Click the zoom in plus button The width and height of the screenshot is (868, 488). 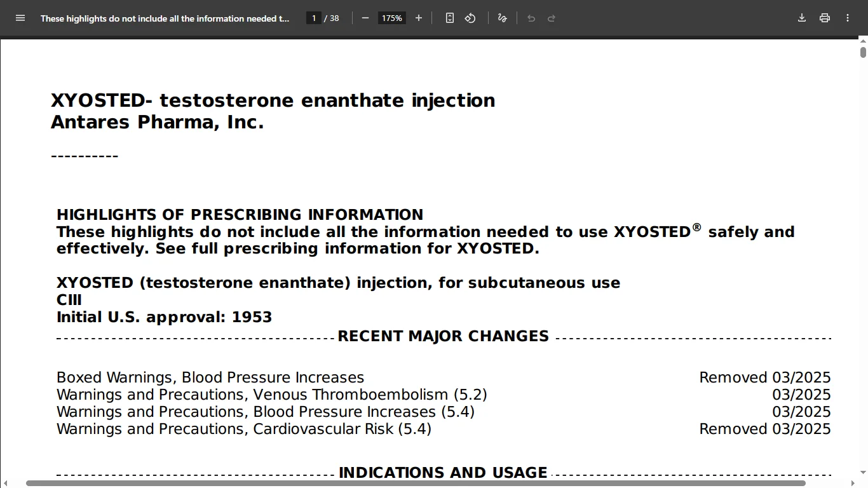pos(419,18)
